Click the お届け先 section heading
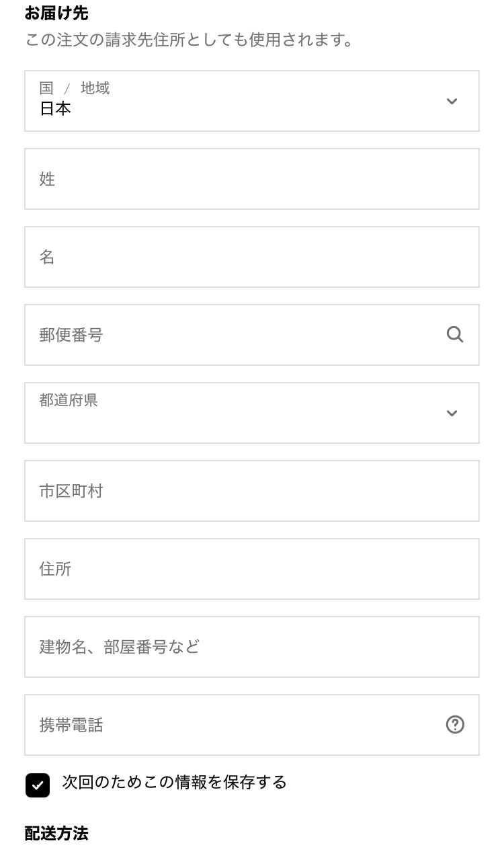Image resolution: width=504 pixels, height=858 pixels. (56, 13)
